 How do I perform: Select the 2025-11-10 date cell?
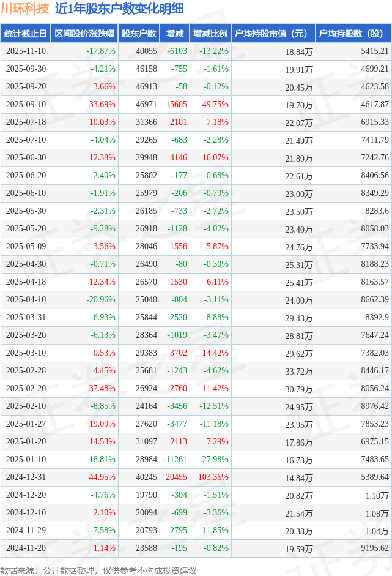(26, 51)
